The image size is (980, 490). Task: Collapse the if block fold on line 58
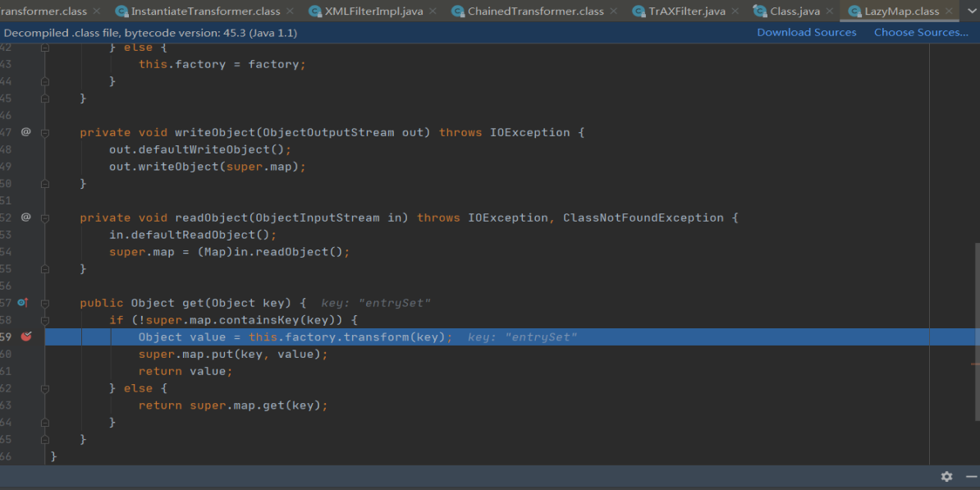45,320
